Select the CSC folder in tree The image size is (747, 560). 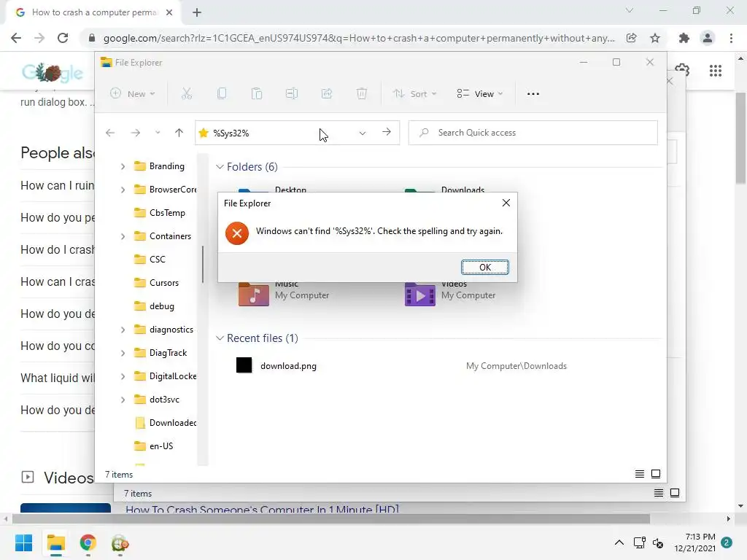[150, 260]
